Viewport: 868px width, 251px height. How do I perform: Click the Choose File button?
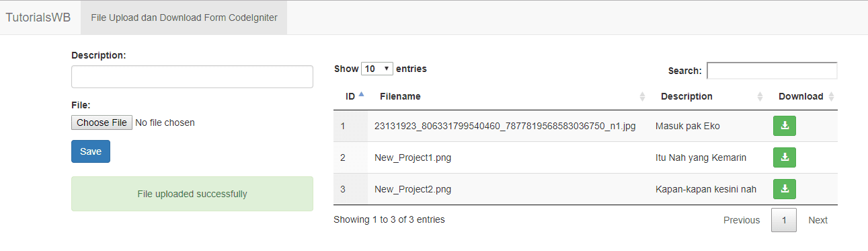coord(102,122)
